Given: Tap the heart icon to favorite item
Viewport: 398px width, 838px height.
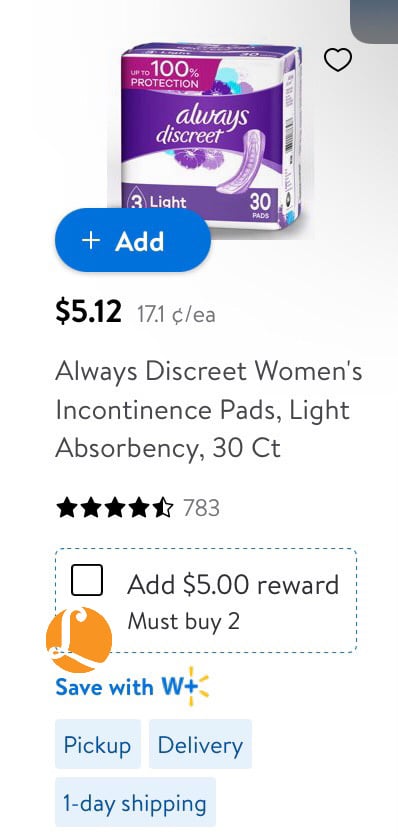Looking at the screenshot, I should point(338,60).
